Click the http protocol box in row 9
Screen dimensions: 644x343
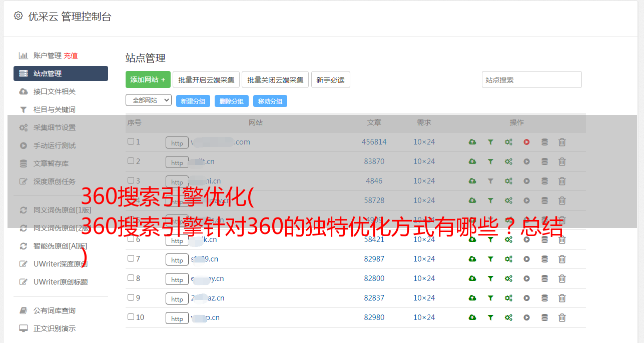point(177,299)
